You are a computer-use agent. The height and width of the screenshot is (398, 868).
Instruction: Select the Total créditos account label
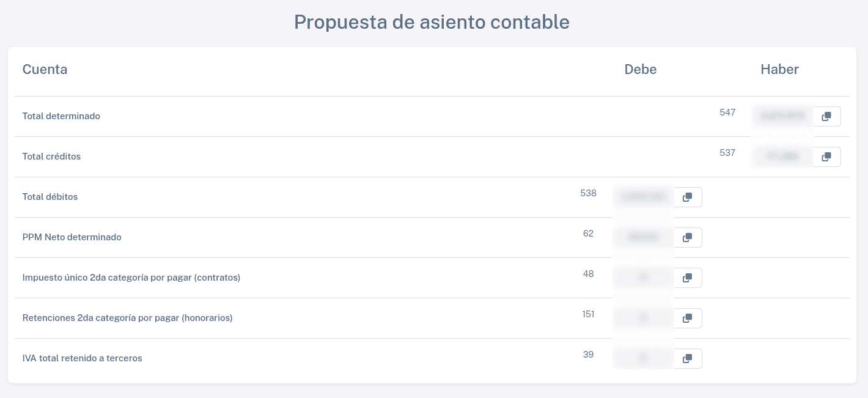[x=51, y=157]
